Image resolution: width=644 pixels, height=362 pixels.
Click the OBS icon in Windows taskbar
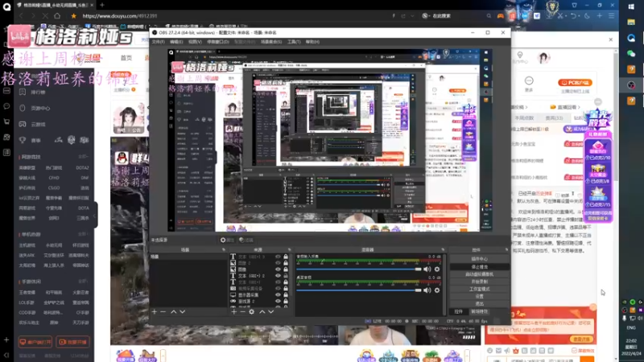(x=631, y=85)
